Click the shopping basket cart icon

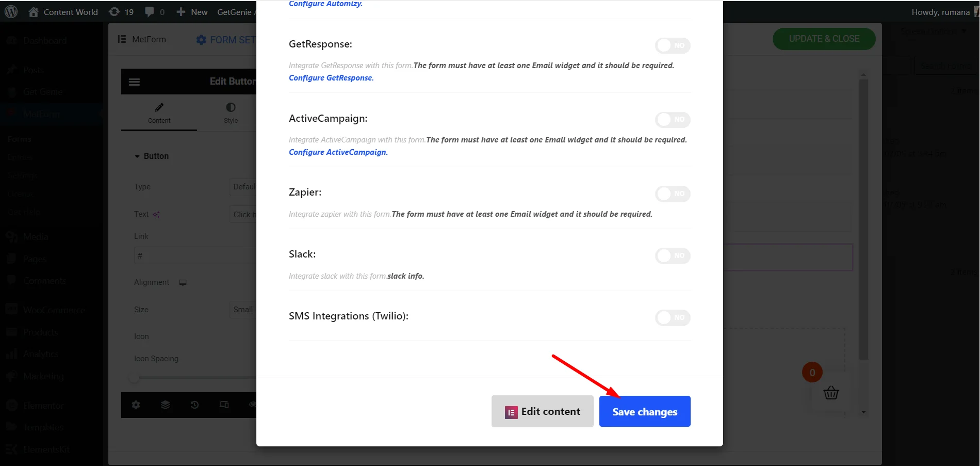(831, 393)
